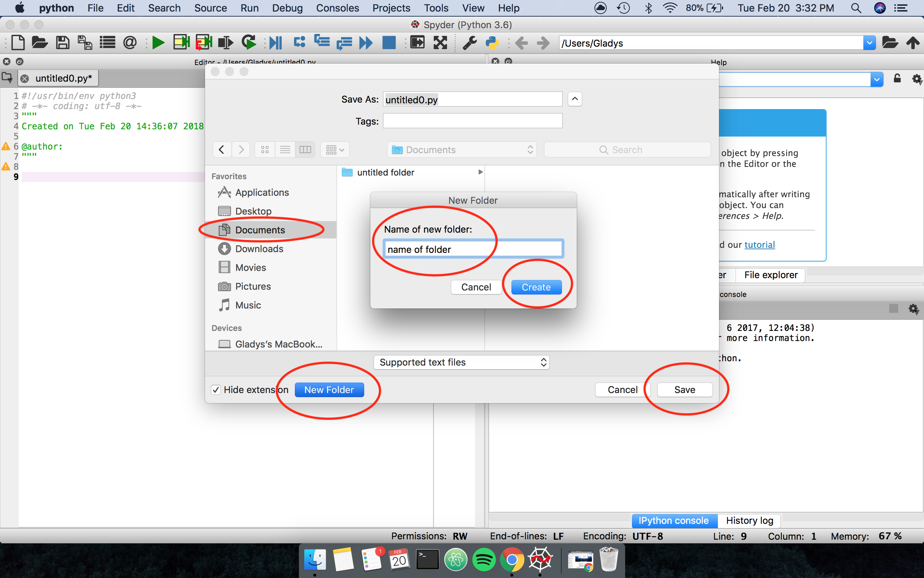
Task: Expand the untitled folder arrow
Action: pyautogui.click(x=480, y=172)
